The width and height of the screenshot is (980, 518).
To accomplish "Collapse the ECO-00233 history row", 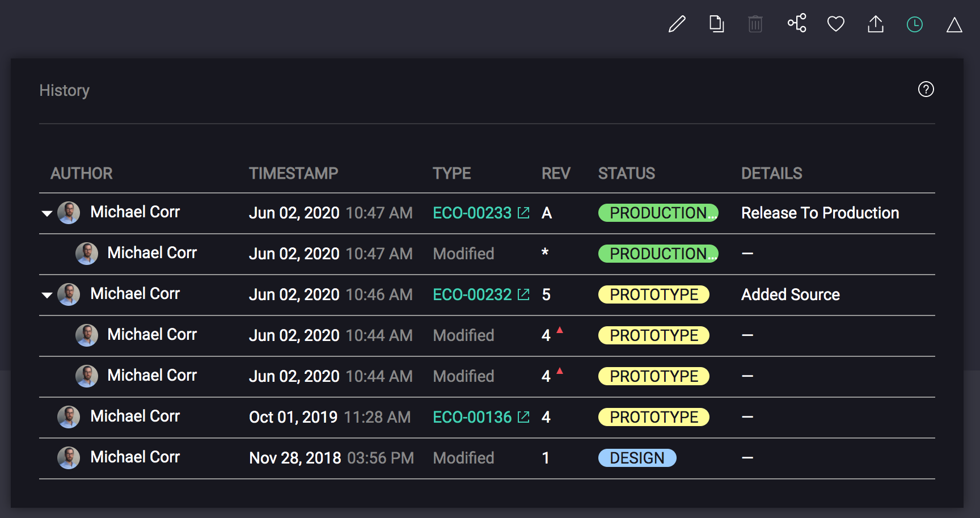I will 47,214.
